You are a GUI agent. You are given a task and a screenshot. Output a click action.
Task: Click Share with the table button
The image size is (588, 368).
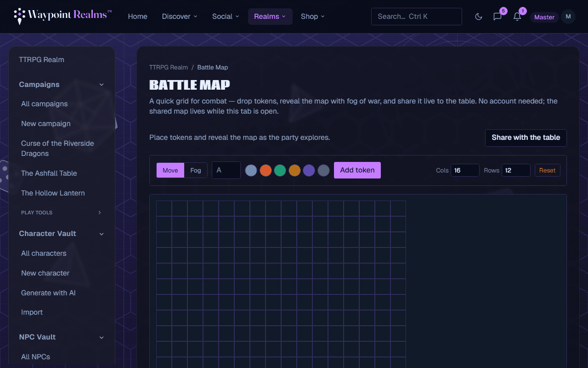click(526, 138)
